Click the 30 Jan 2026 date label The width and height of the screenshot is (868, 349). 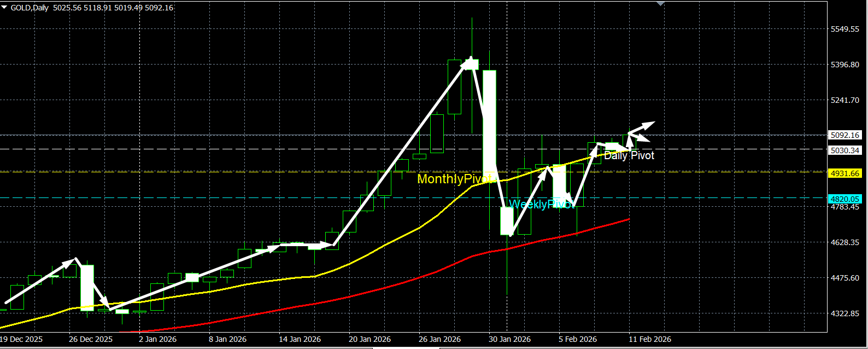pyautogui.click(x=511, y=339)
